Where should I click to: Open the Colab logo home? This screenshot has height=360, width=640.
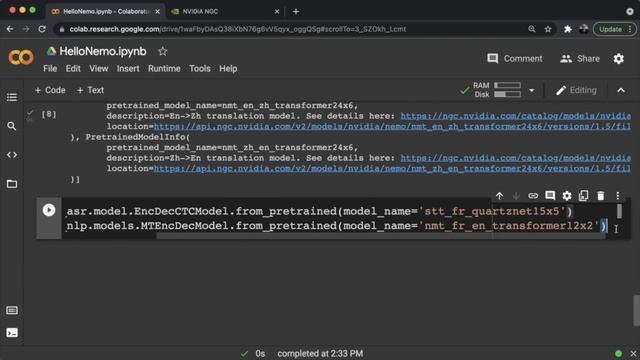tap(21, 58)
